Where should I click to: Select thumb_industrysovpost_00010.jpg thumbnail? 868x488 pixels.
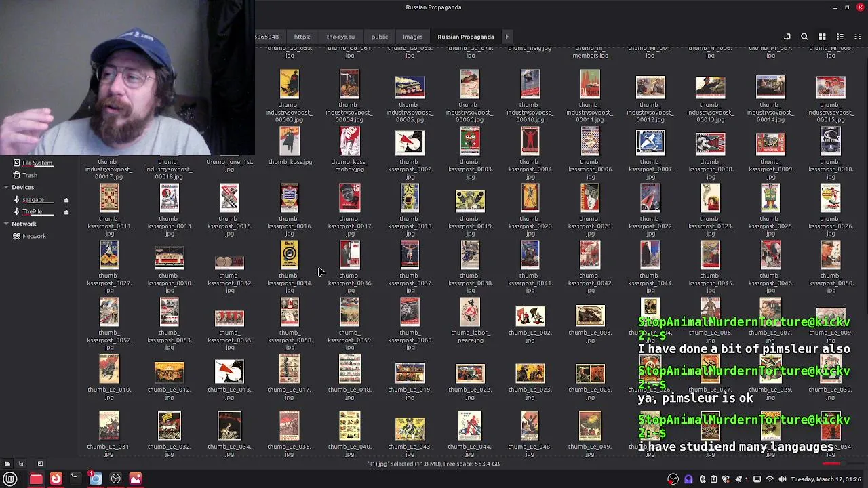530,84
